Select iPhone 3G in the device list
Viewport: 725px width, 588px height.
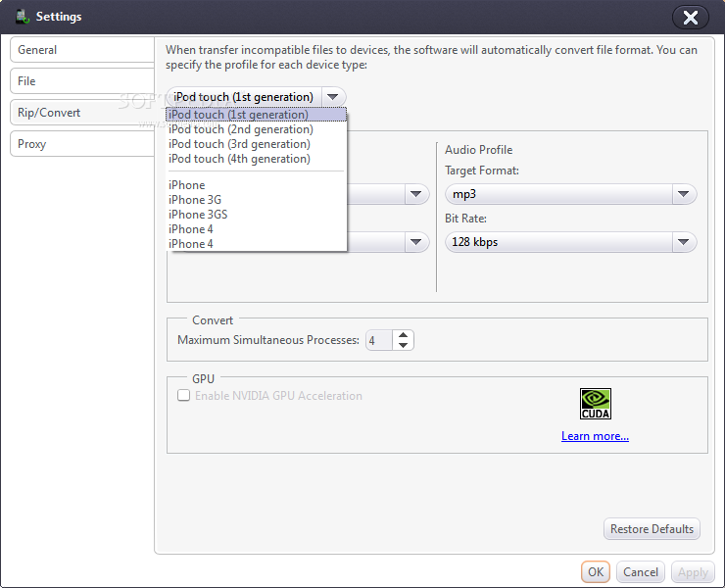[256, 199]
